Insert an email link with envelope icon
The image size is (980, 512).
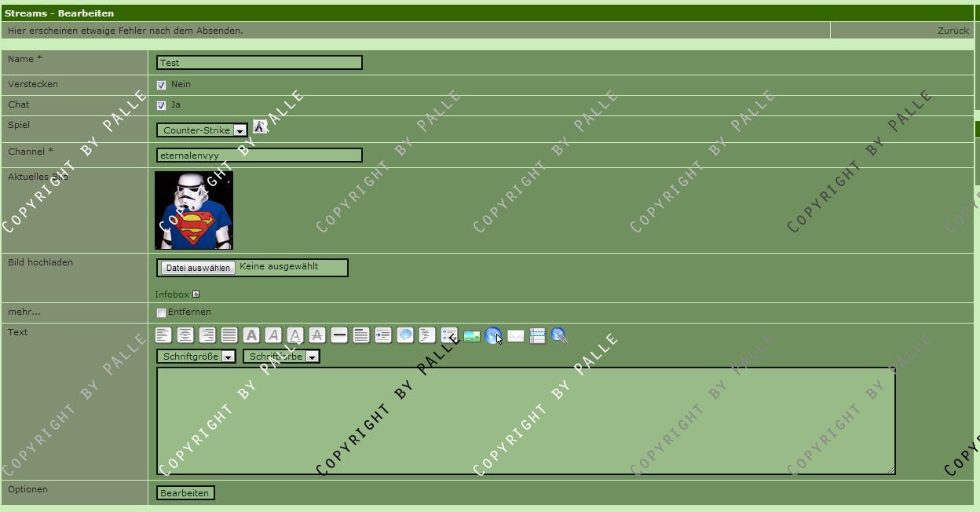[x=516, y=336]
